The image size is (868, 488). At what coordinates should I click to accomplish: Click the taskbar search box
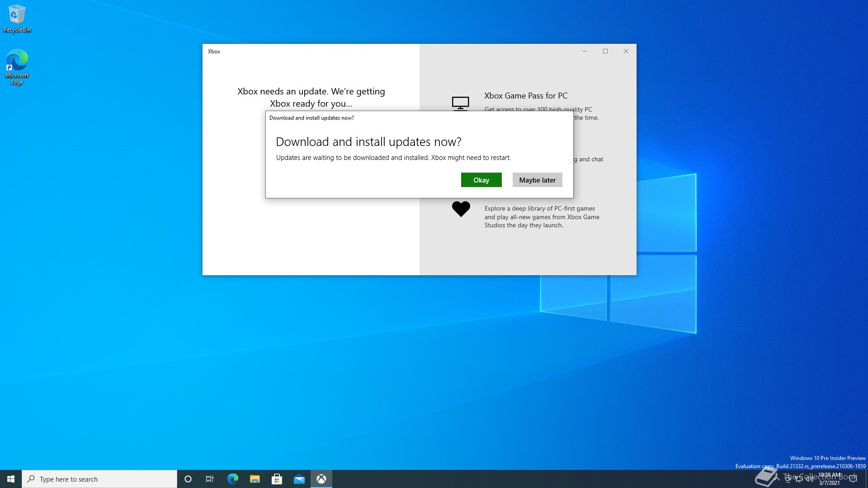tap(99, 479)
